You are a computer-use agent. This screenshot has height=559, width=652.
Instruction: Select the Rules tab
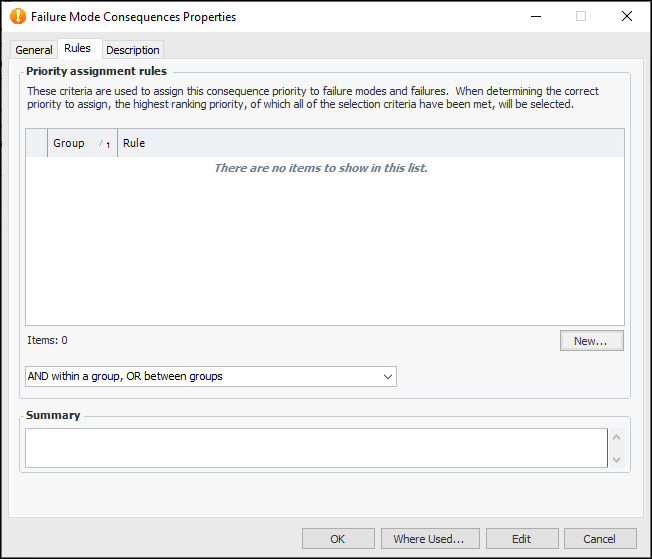(77, 48)
